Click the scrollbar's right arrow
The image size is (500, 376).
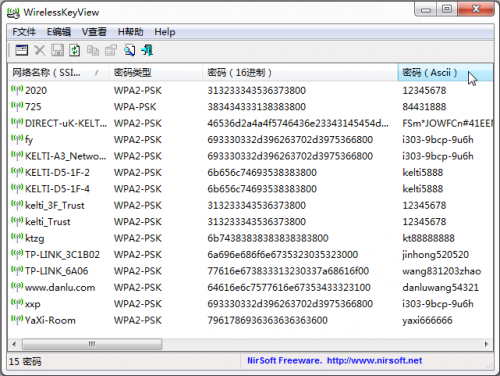pyautogui.click(x=486, y=344)
